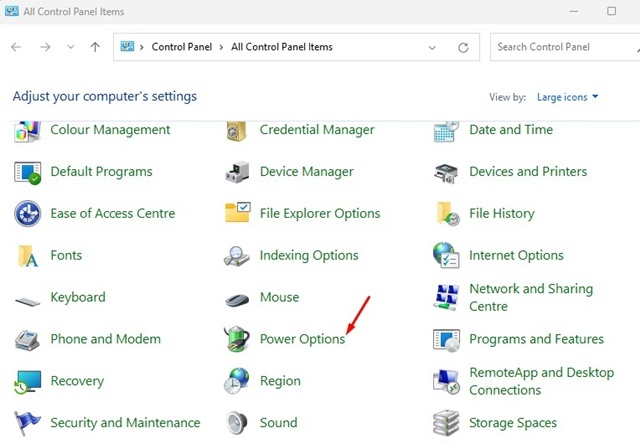
Task: Open the Sound settings link
Action: (278, 423)
